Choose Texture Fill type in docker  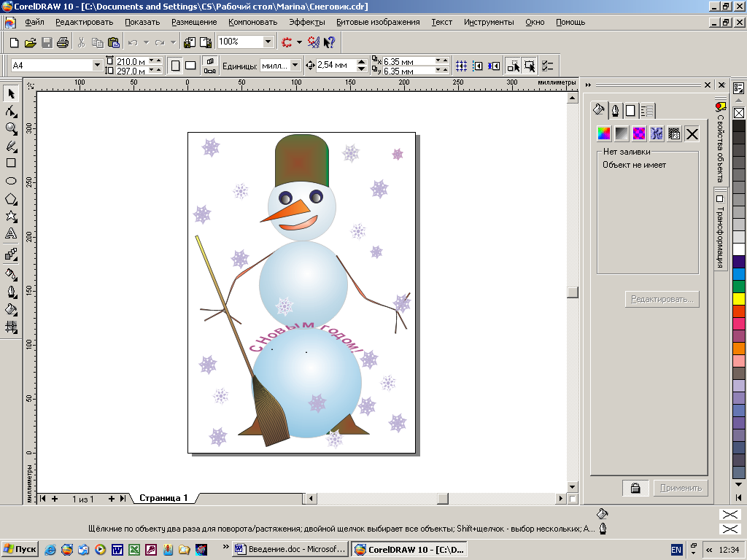657,134
